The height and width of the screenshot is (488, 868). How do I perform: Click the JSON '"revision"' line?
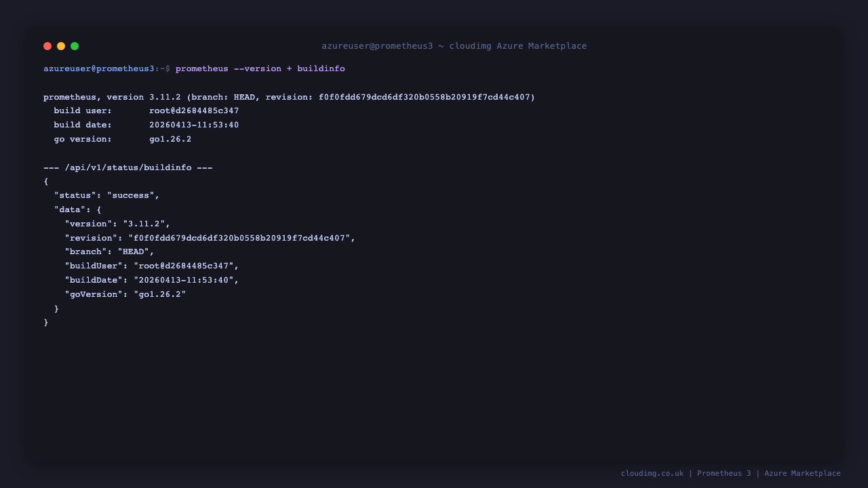pos(210,239)
